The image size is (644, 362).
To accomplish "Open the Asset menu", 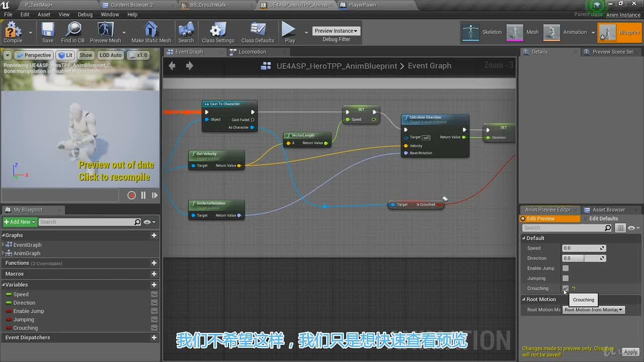I will 44,15.
